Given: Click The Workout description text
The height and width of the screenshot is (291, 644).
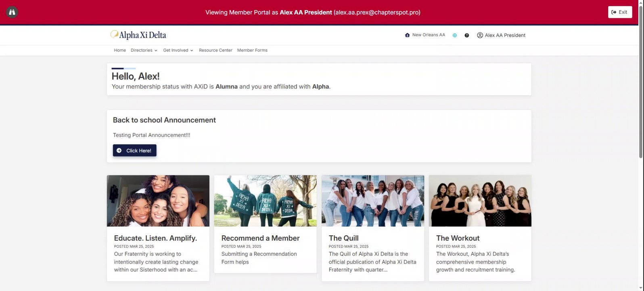Looking at the screenshot, I should click(476, 262).
